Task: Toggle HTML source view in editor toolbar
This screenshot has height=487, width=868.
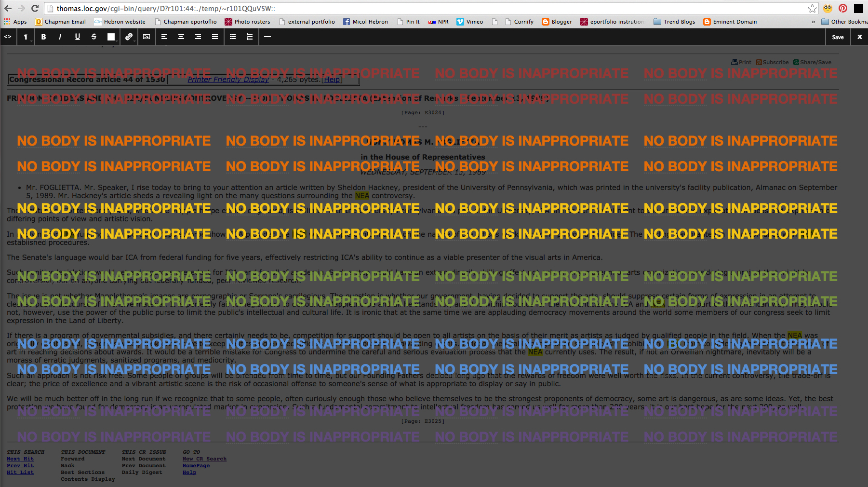Action: pyautogui.click(x=8, y=37)
